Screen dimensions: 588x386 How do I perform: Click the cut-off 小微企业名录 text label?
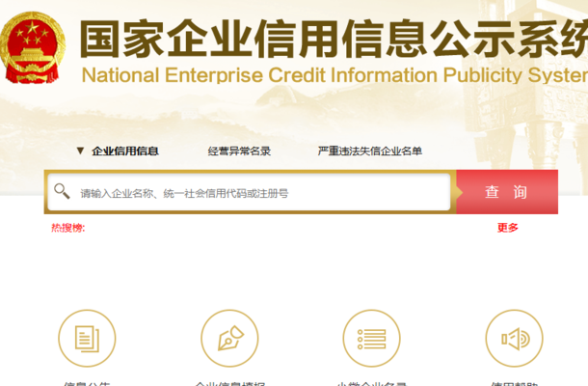(372, 384)
